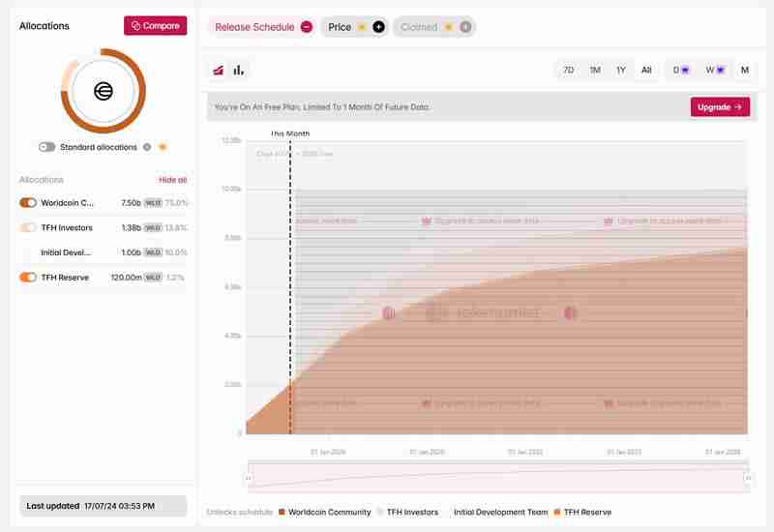Choose the weekly (W) granularity option

713,70
